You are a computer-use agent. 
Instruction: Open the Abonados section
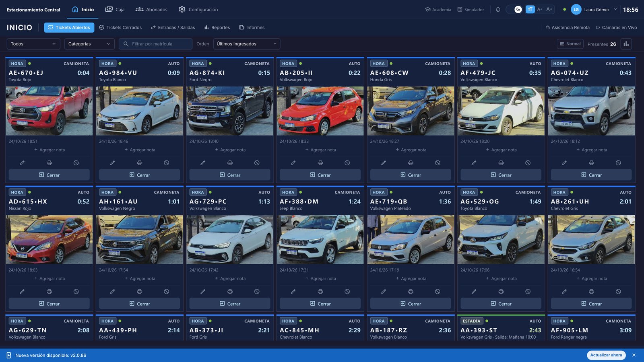click(151, 9)
